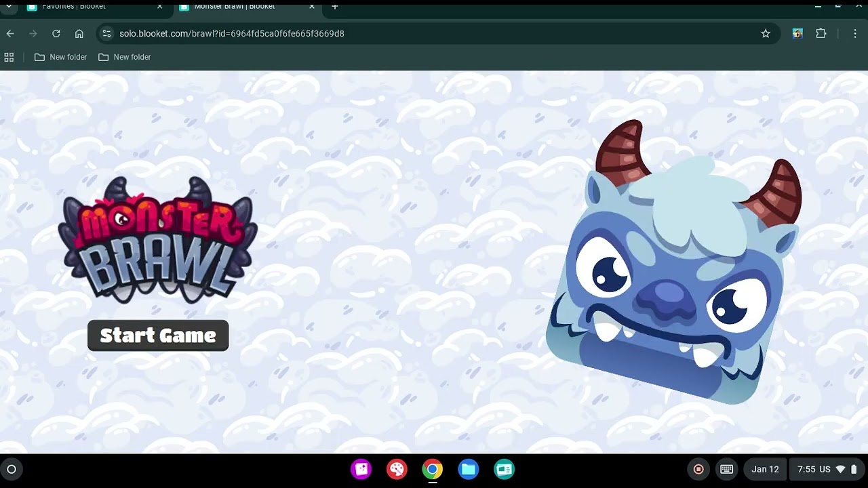The width and height of the screenshot is (868, 488).
Task: Open the apps grid in bookmarks bar
Action: pyautogui.click(x=9, y=57)
